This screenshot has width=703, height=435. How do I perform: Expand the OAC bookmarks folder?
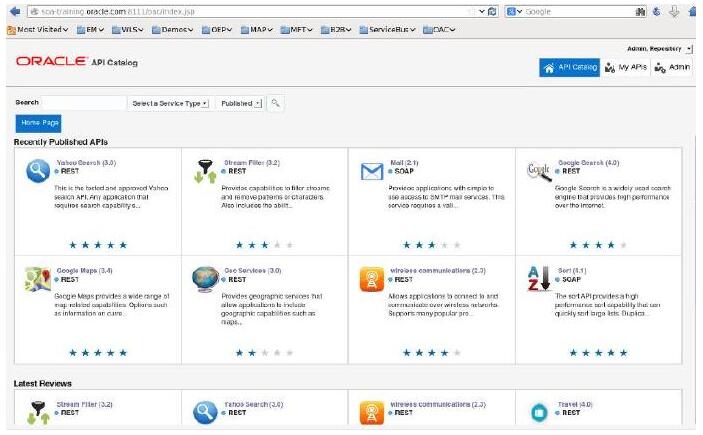coord(439,30)
